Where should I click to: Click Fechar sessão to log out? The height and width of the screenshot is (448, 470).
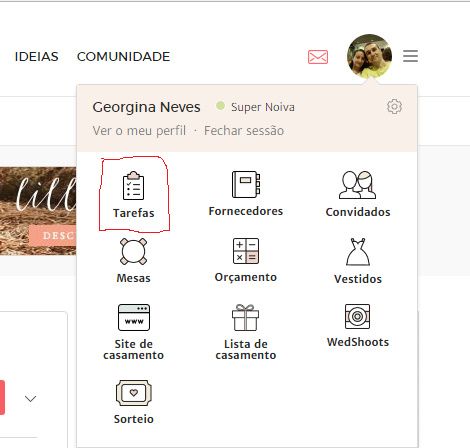(244, 131)
